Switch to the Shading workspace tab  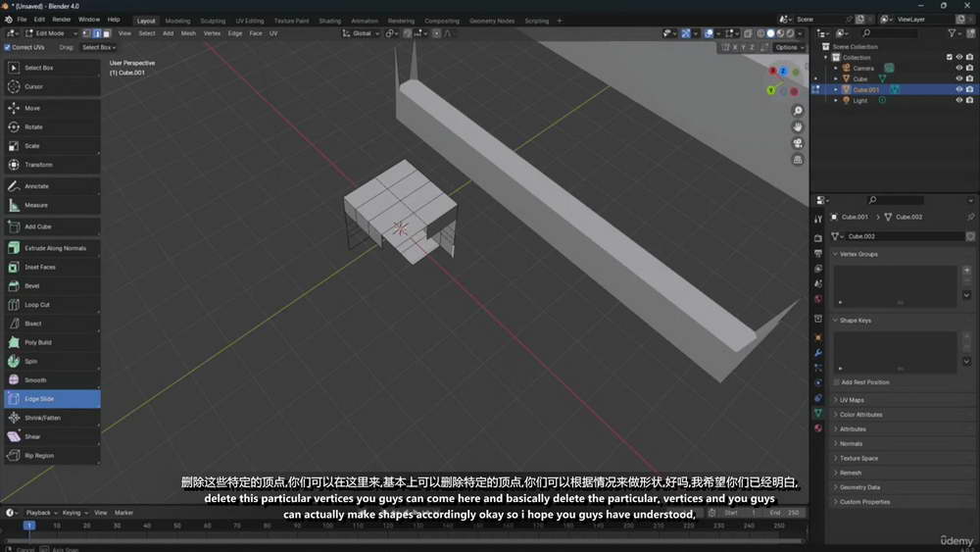(329, 21)
